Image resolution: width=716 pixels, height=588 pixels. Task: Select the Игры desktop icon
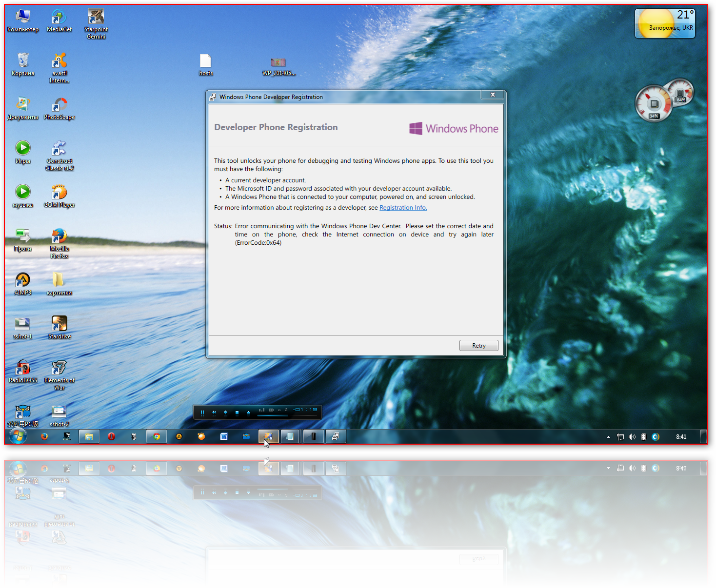pyautogui.click(x=23, y=152)
